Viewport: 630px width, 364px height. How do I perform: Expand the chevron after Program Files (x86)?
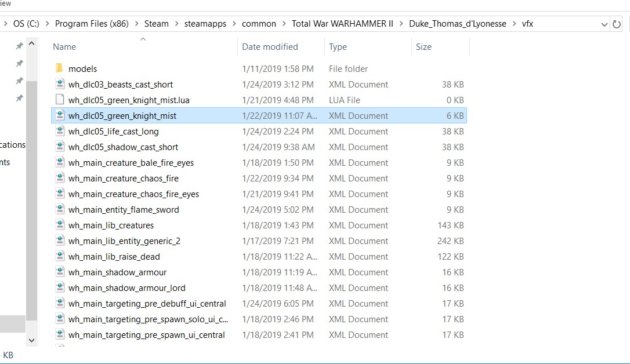tap(136, 24)
